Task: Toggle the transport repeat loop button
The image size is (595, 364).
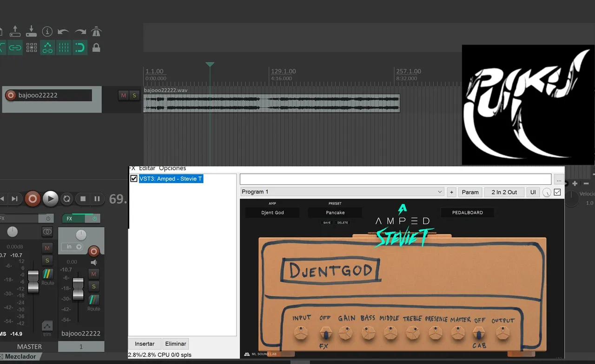Action: pyautogui.click(x=67, y=199)
